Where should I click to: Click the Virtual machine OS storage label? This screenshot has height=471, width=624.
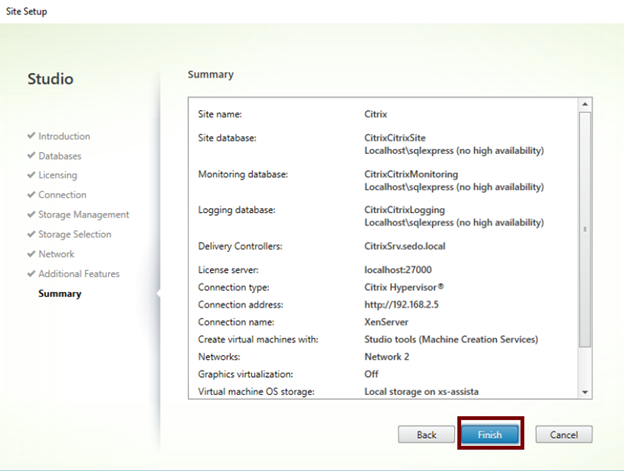tap(256, 391)
